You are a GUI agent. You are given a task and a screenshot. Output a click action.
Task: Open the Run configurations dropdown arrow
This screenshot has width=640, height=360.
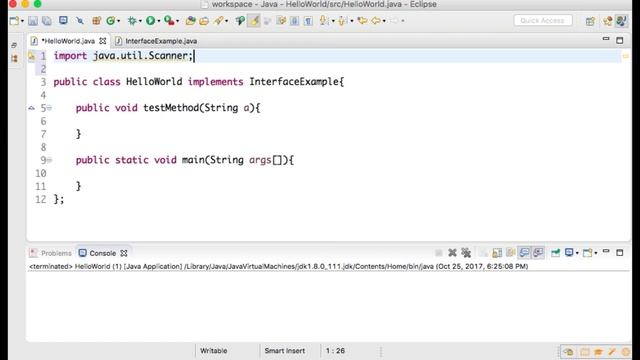pos(159,21)
